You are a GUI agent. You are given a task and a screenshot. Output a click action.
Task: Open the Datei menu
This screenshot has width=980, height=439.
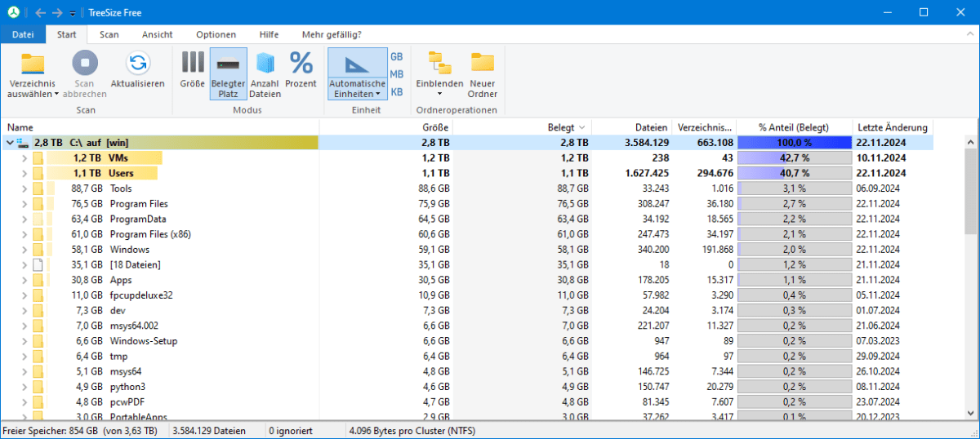pos(23,34)
